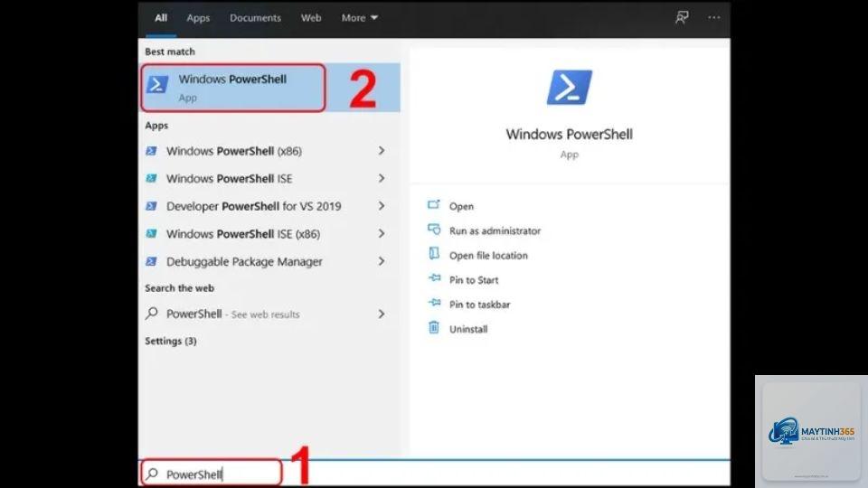Click Developer PowerShell for VS 2019 icon

click(x=151, y=206)
